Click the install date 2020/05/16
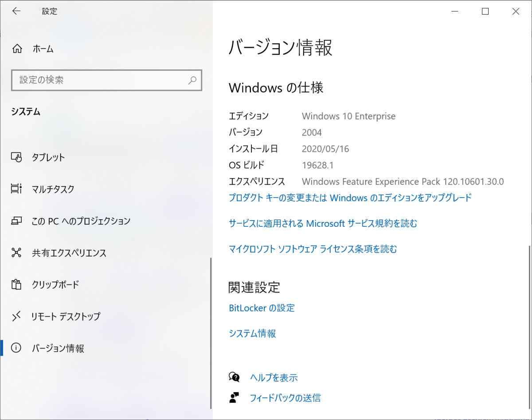The image size is (532, 420). tap(325, 149)
